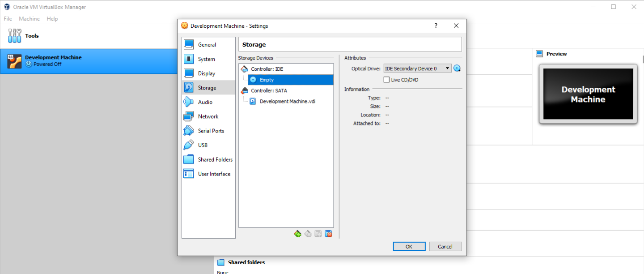Open the Help menu in VirtualBox Manager
The height and width of the screenshot is (274, 644).
(x=52, y=19)
